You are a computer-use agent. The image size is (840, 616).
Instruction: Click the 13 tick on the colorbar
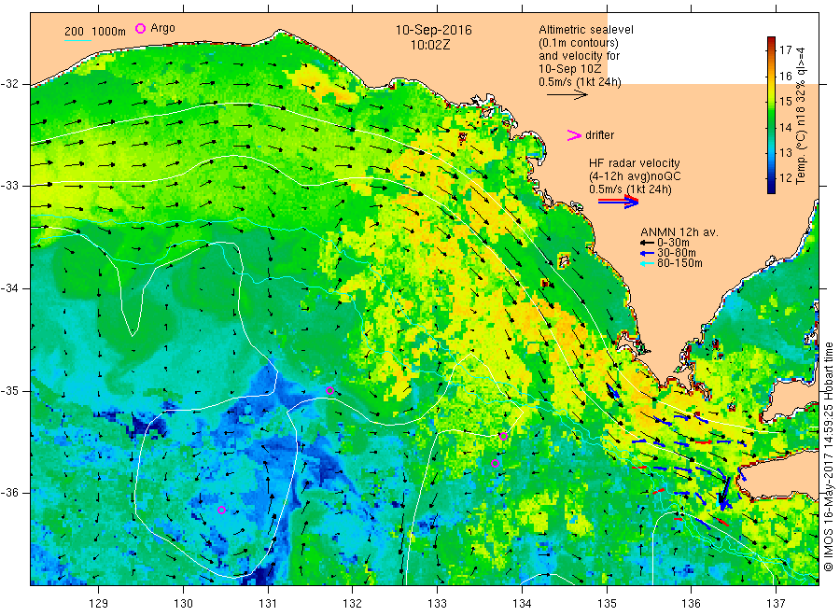(785, 153)
